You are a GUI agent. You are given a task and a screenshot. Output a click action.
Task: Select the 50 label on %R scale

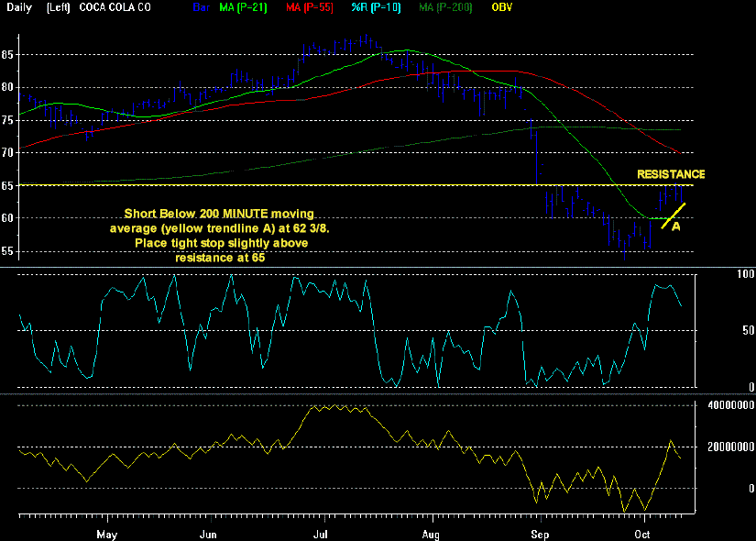click(x=749, y=331)
